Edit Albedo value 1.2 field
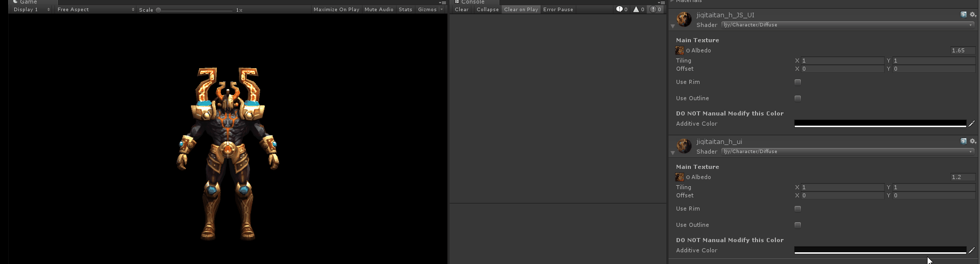980x264 pixels. pos(962,177)
